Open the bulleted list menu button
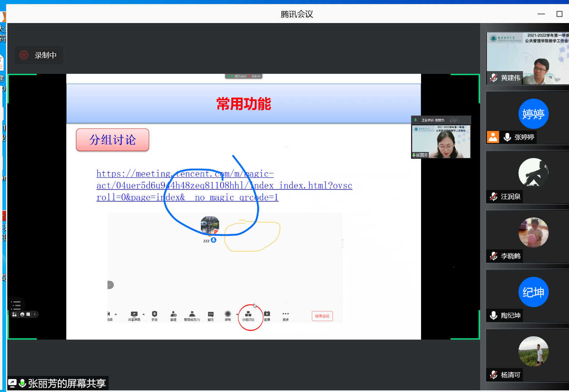569x392 pixels. pyautogui.click(x=16, y=305)
